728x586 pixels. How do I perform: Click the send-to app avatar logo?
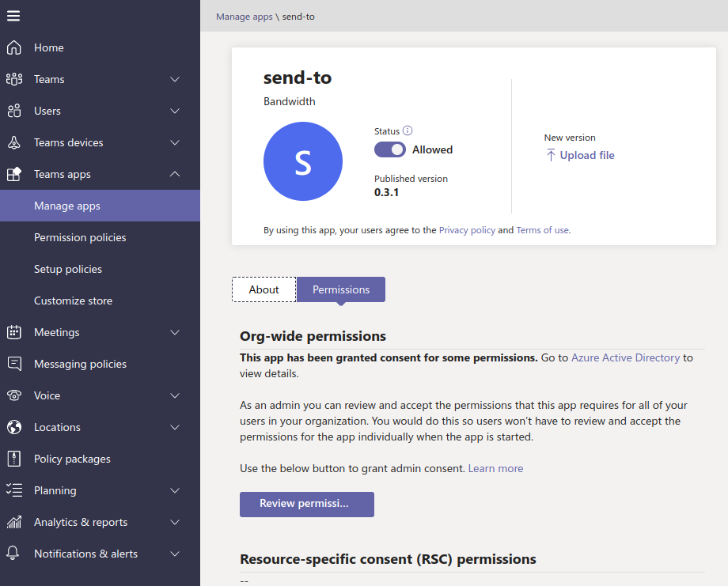(303, 161)
